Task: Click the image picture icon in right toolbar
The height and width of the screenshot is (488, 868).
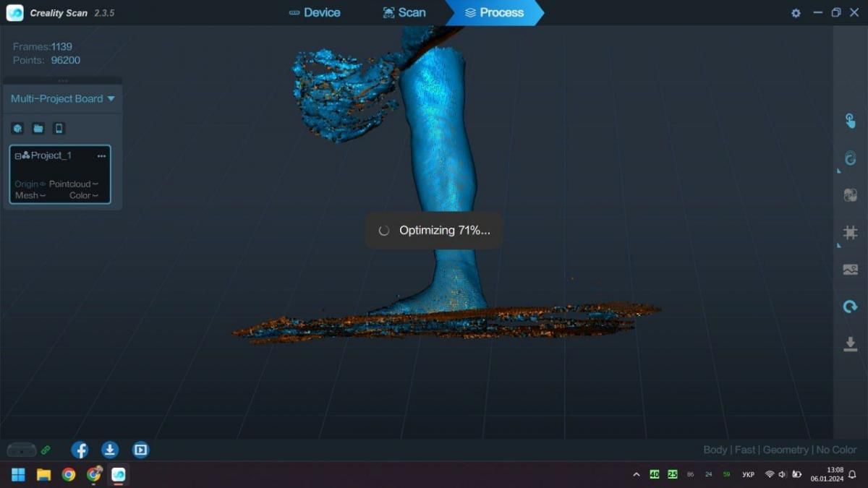Action: click(x=851, y=270)
